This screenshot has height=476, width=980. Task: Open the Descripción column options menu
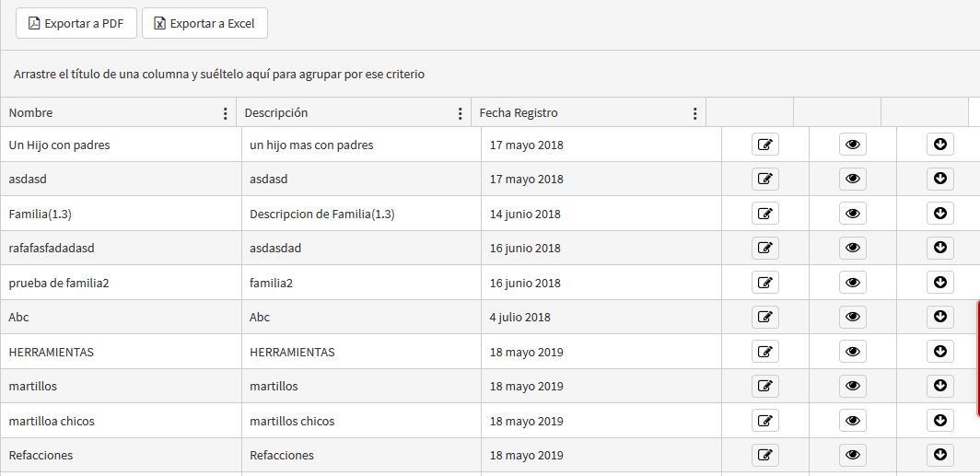pyautogui.click(x=461, y=113)
